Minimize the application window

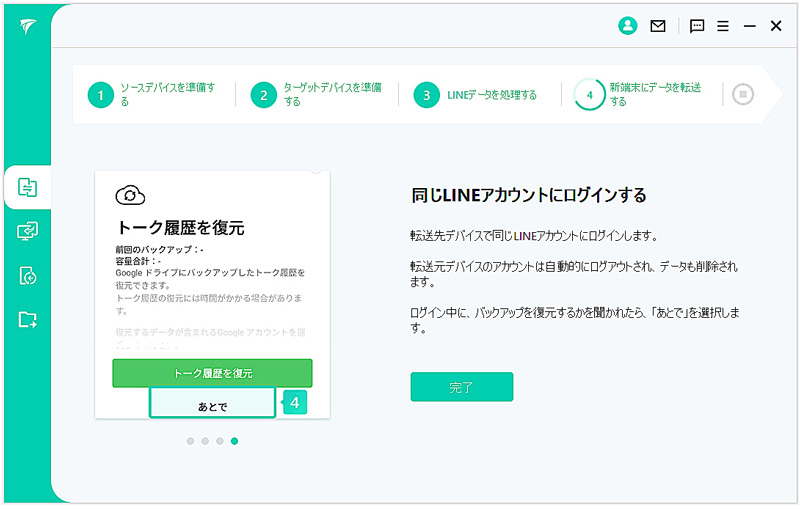(749, 26)
